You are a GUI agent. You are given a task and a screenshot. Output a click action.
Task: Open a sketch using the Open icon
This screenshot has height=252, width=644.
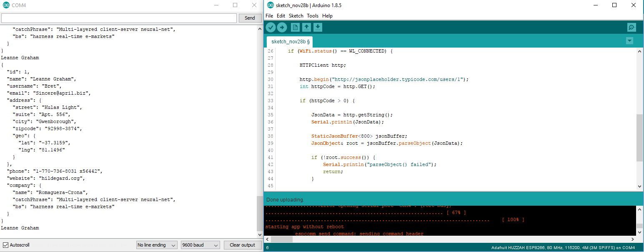[x=306, y=27]
